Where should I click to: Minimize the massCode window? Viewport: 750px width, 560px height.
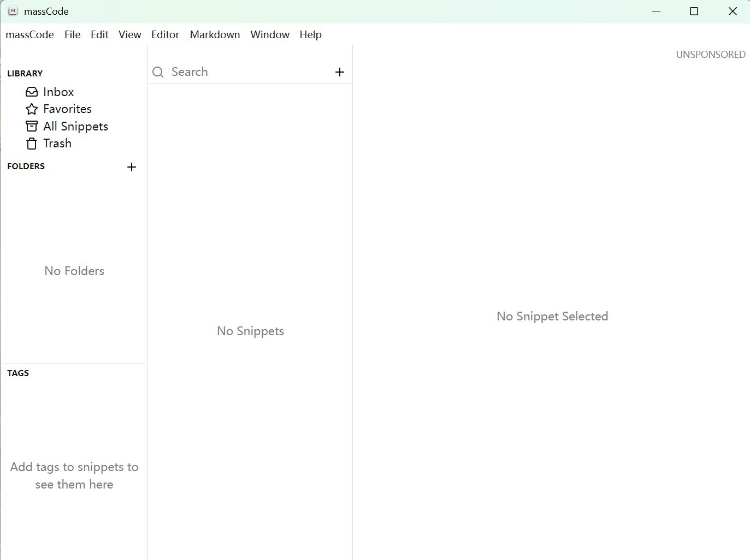click(656, 11)
